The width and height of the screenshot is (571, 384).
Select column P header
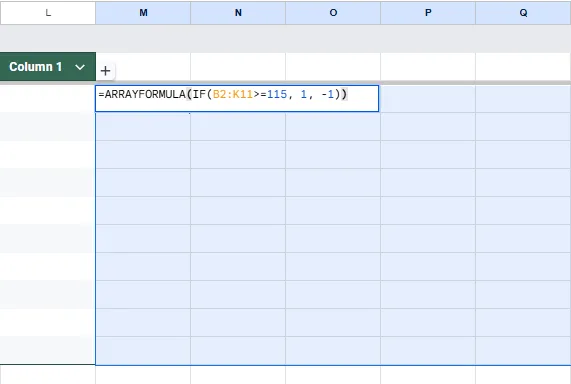coord(428,13)
